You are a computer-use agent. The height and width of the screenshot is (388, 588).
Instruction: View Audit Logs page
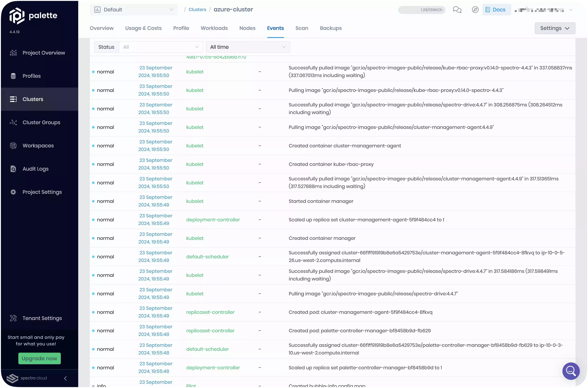pos(35,169)
